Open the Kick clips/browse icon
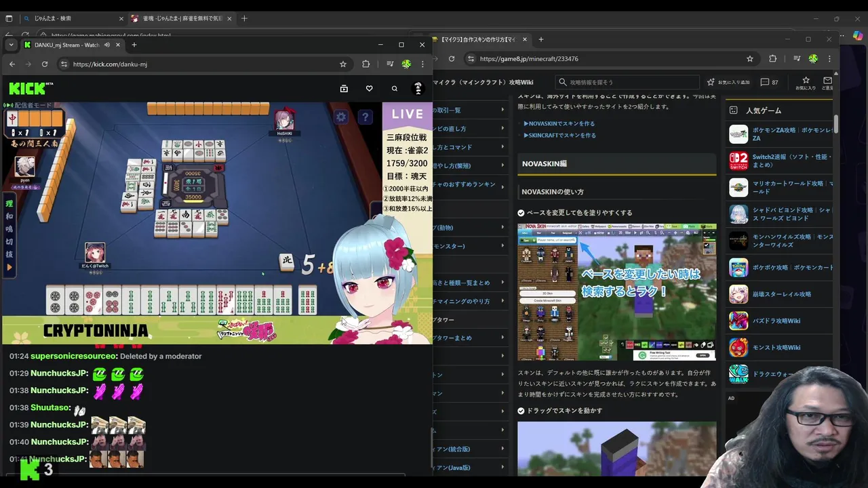Image resolution: width=868 pixels, height=488 pixels. click(344, 88)
